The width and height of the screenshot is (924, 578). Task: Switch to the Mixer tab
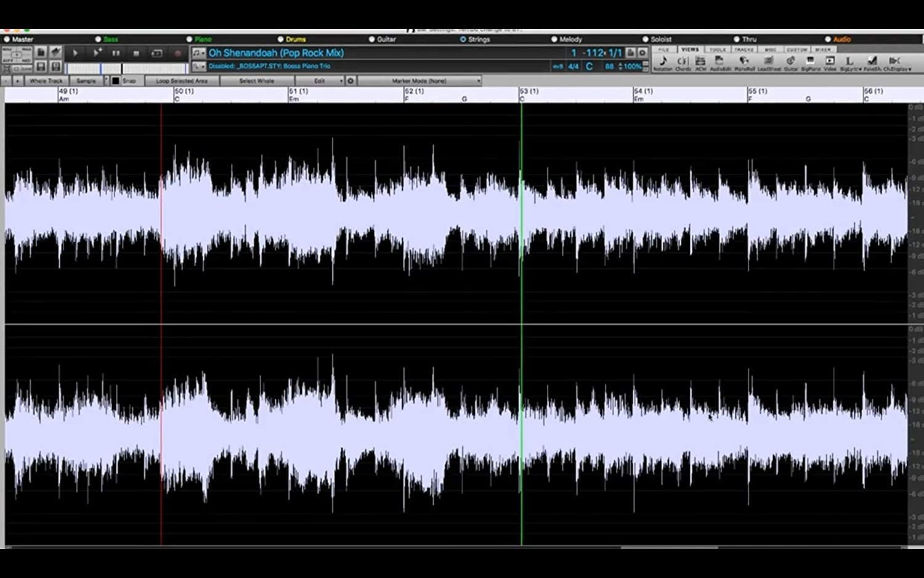823,49
